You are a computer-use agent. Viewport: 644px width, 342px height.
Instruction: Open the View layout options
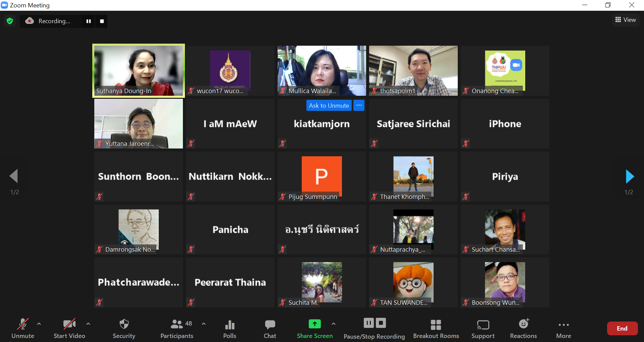click(x=626, y=20)
